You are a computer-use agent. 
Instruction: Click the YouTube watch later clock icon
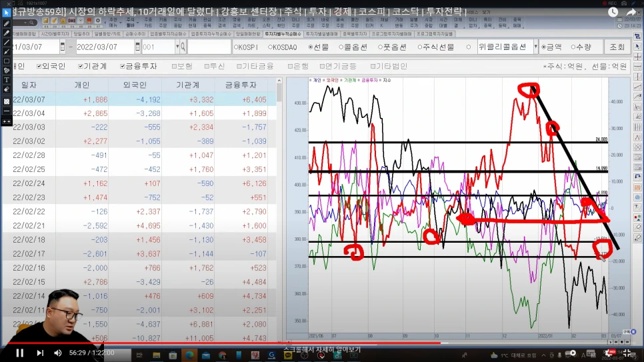[x=613, y=12]
